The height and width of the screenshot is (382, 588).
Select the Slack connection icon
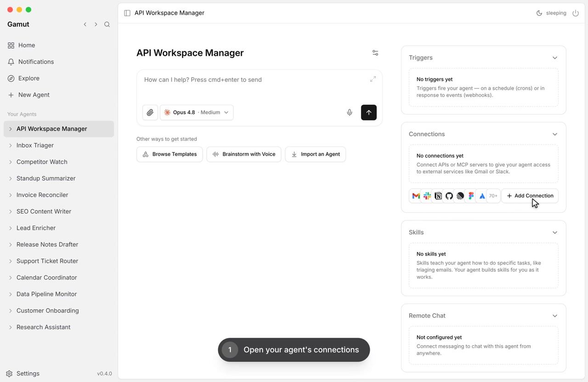click(x=427, y=196)
